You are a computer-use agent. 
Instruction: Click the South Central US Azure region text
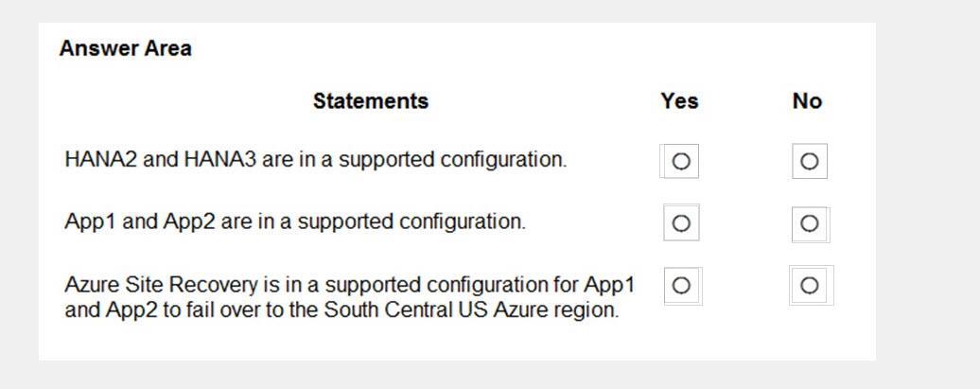(471, 310)
